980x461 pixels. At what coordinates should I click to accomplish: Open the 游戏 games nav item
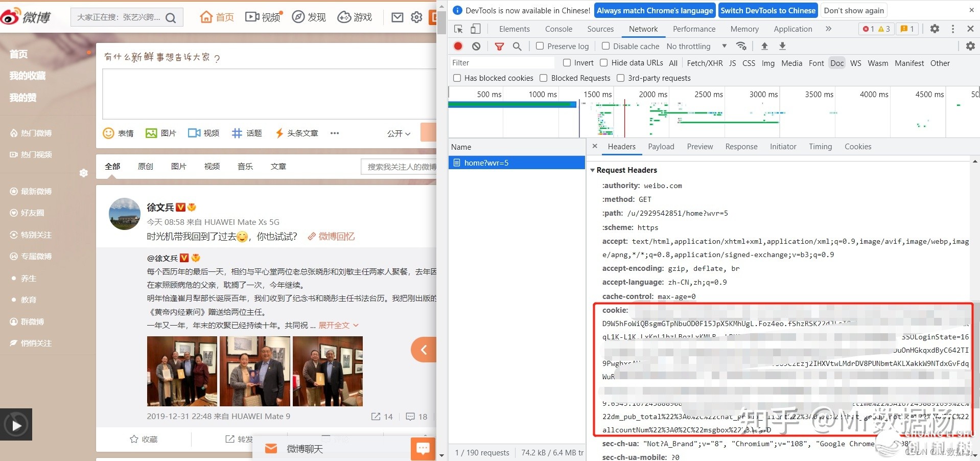point(355,17)
